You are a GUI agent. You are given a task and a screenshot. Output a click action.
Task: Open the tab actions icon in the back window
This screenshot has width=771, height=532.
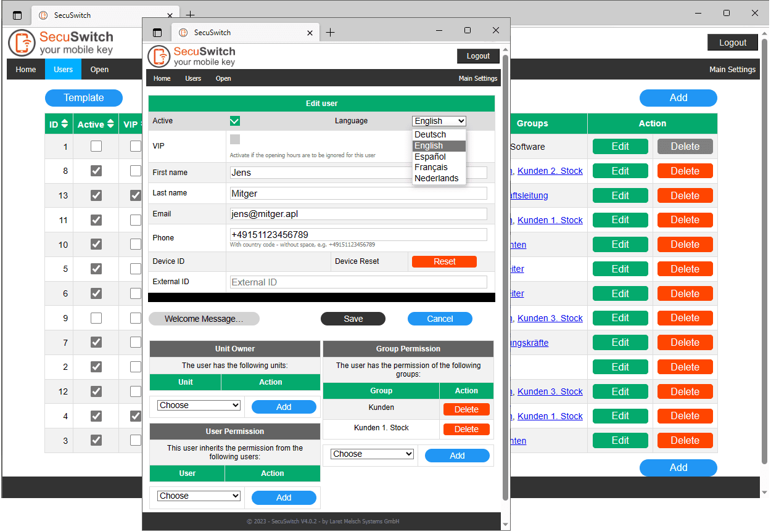click(17, 15)
